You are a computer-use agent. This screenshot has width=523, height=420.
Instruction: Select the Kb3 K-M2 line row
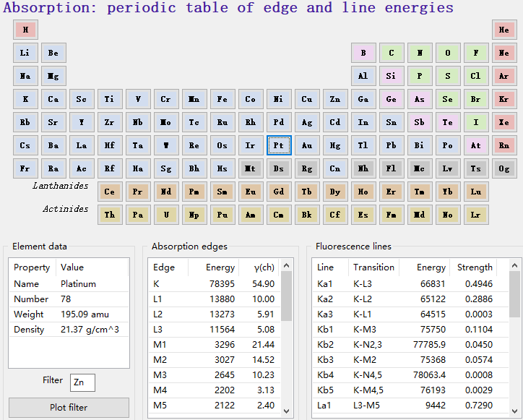410,359
